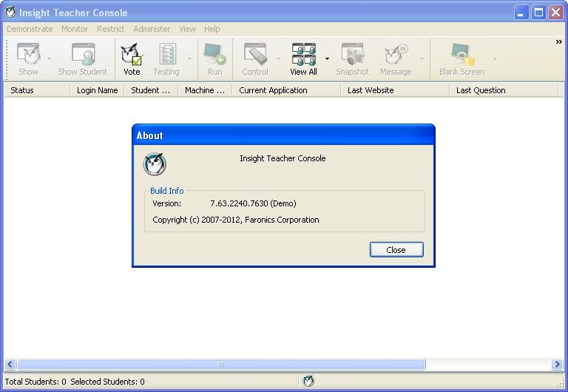Open the Control dropdown arrow
568x392 pixels.
(278, 58)
